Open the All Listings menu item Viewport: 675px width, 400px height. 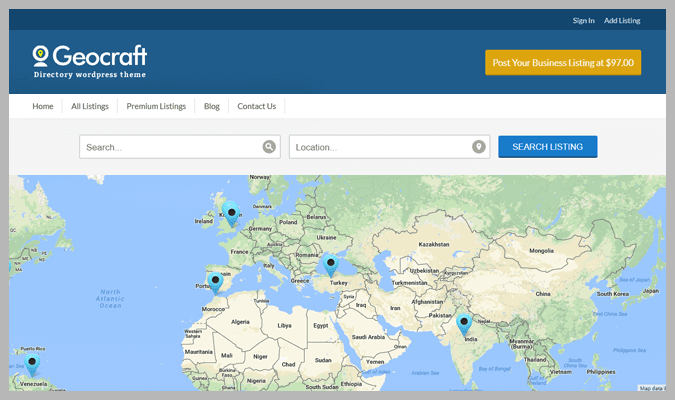click(90, 106)
